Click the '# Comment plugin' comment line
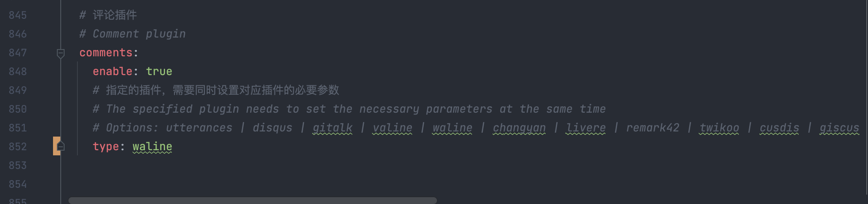868x204 pixels. [133, 34]
